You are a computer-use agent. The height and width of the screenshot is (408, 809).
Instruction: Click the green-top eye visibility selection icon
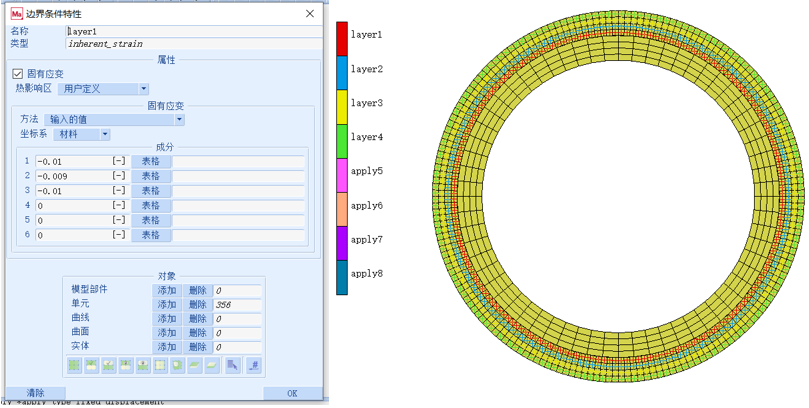125,365
